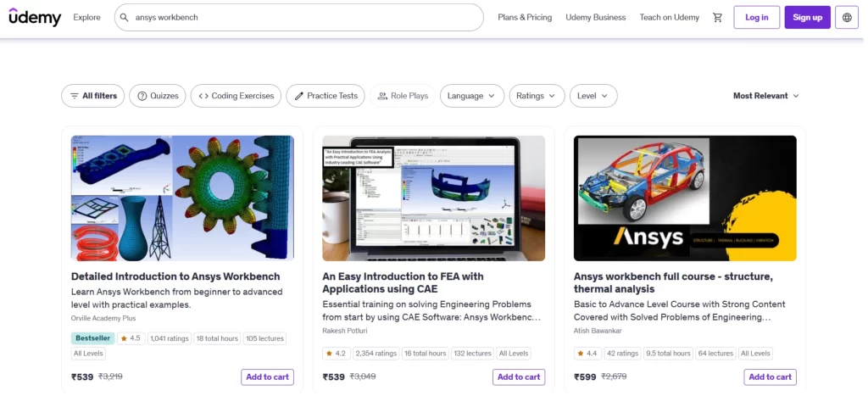Image resolution: width=868 pixels, height=396 pixels.
Task: Toggle the Role Plays filter
Action: 403,96
